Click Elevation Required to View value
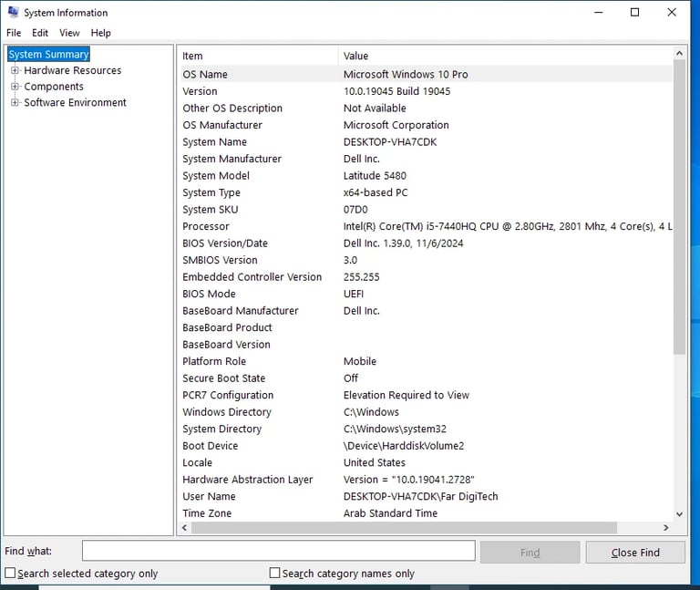The height and width of the screenshot is (590, 700). click(407, 395)
